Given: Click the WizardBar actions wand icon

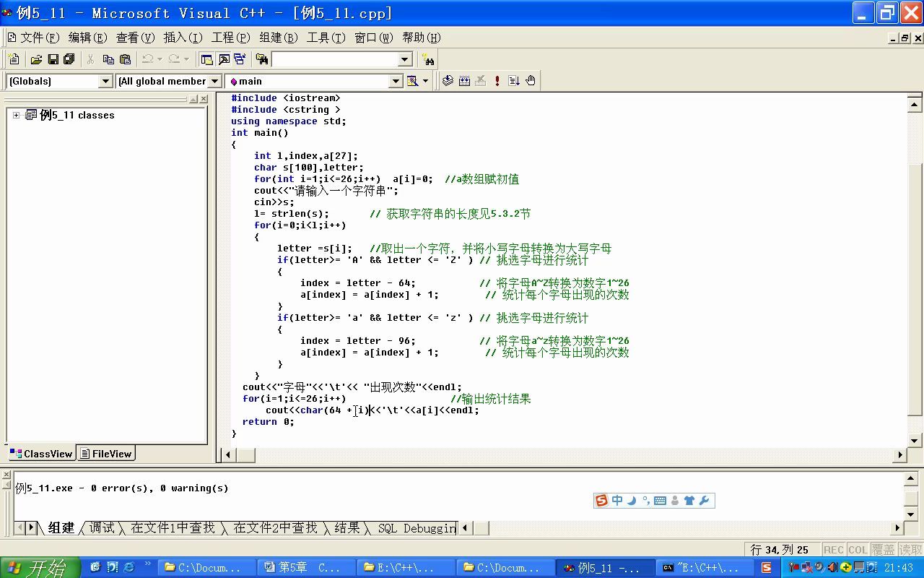Looking at the screenshot, I should (412, 81).
